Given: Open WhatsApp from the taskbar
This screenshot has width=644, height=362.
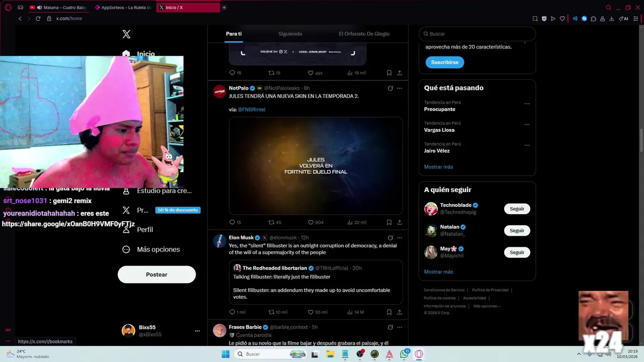Looking at the screenshot, I should 405,354.
